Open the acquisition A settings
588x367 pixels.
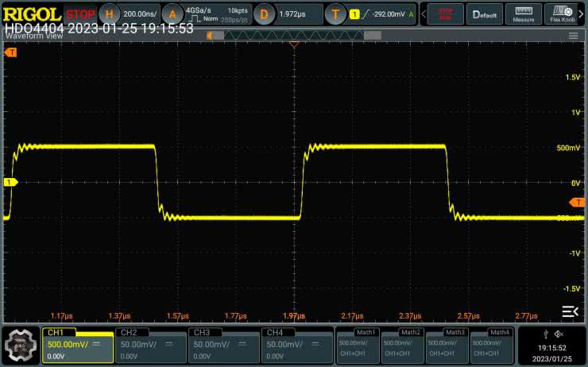pyautogui.click(x=171, y=14)
